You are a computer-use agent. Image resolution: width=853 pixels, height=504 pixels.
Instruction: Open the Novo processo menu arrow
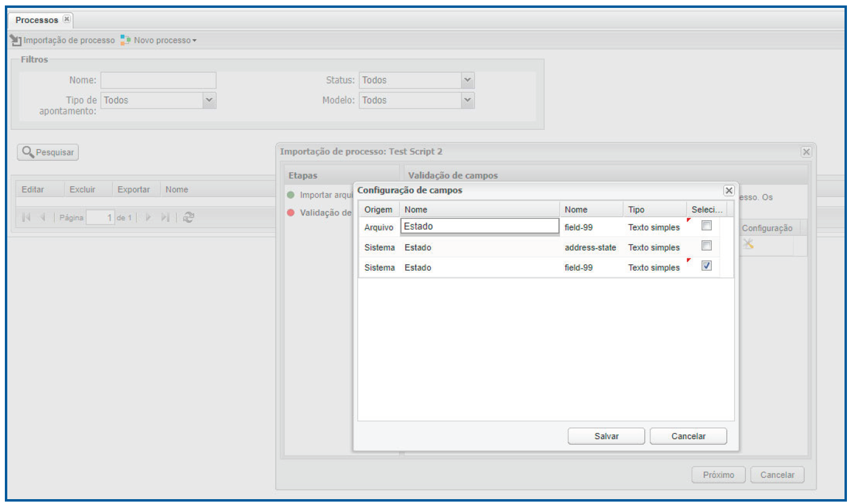[x=194, y=41]
